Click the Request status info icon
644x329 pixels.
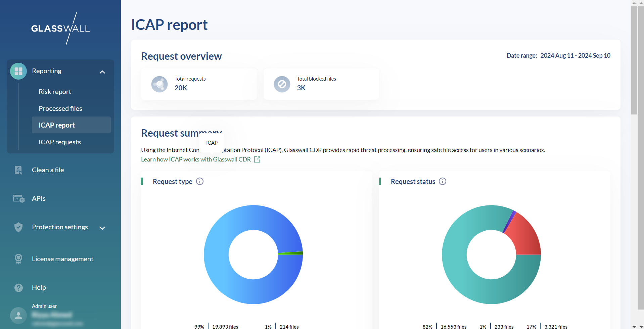[x=443, y=181]
